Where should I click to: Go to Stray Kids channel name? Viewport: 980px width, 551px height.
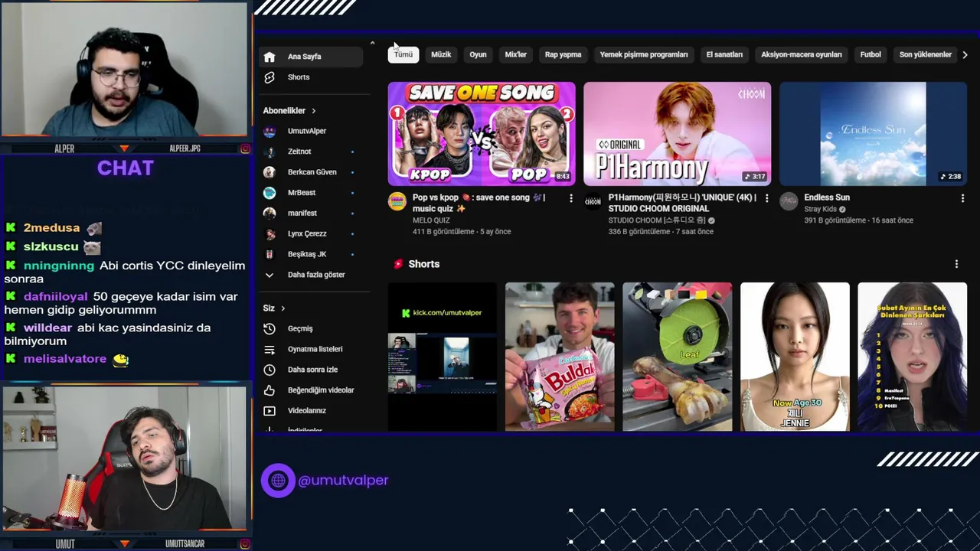point(819,210)
